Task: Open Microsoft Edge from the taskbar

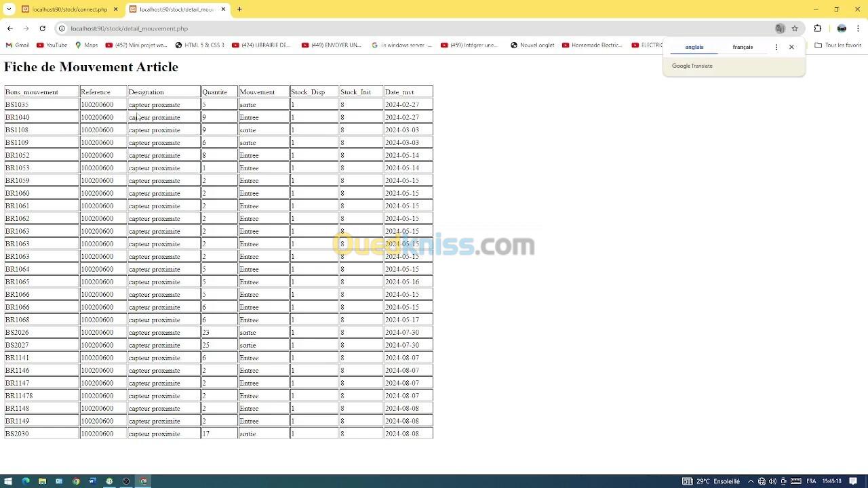Action: coord(25,481)
